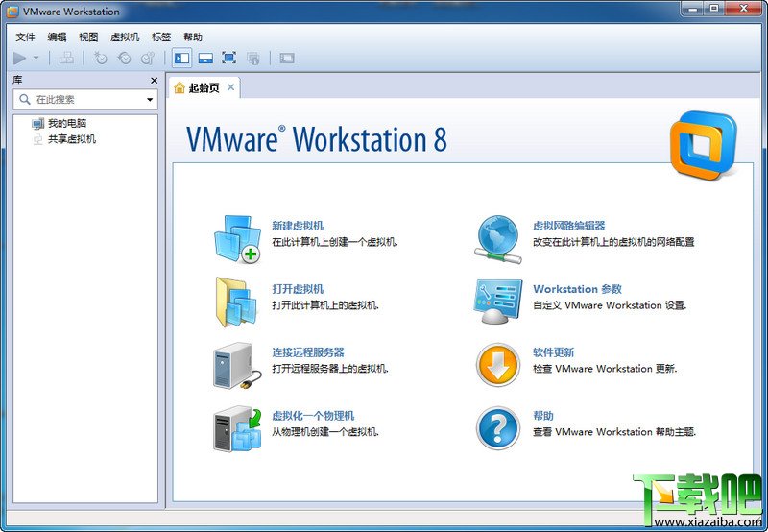Click text 从物理机创建一个虚拟机.
The height and width of the screenshot is (532, 768).
pos(325,431)
